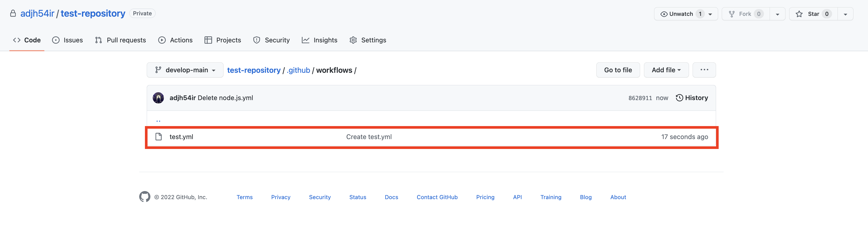Open the footer Security link

pos(320,197)
